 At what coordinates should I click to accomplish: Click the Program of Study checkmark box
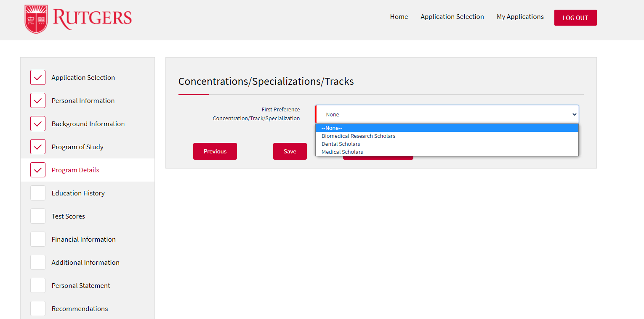point(38,147)
